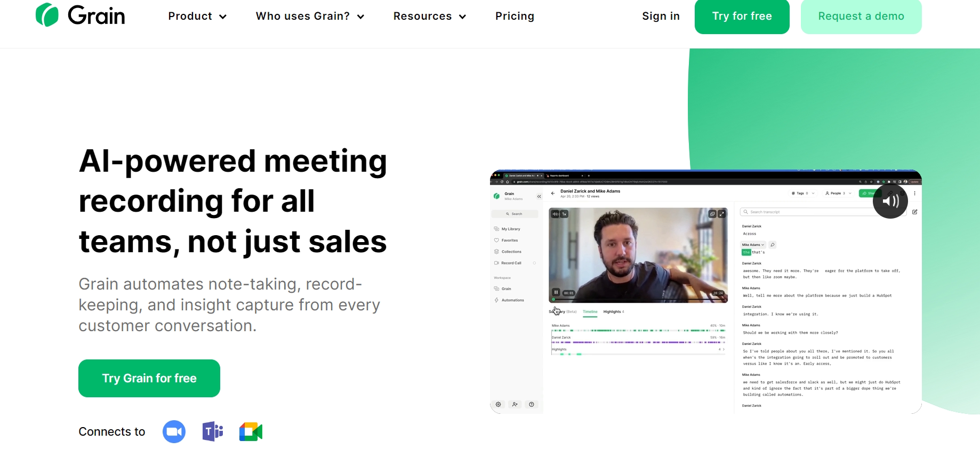Click the invite people icon in sidebar footer
This screenshot has width=980, height=449.
[515, 404]
